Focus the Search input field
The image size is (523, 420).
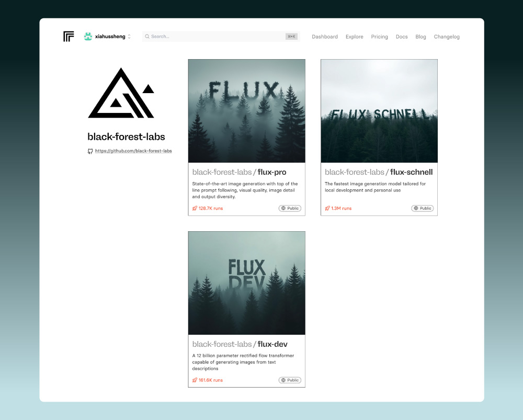[214, 37]
